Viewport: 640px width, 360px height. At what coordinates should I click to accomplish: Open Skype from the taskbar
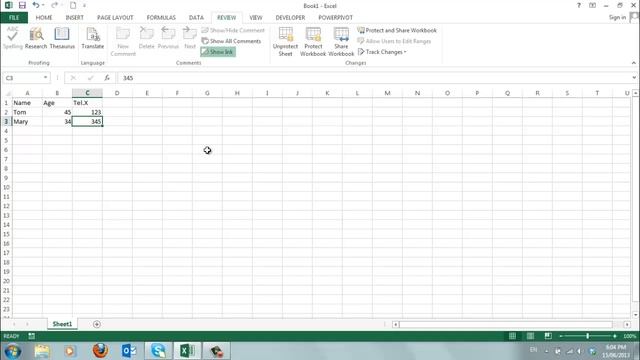click(158, 351)
